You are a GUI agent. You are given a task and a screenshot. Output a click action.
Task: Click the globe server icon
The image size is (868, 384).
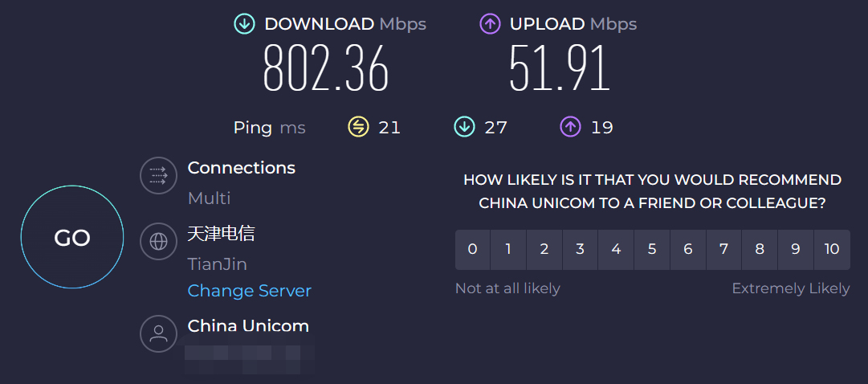158,241
